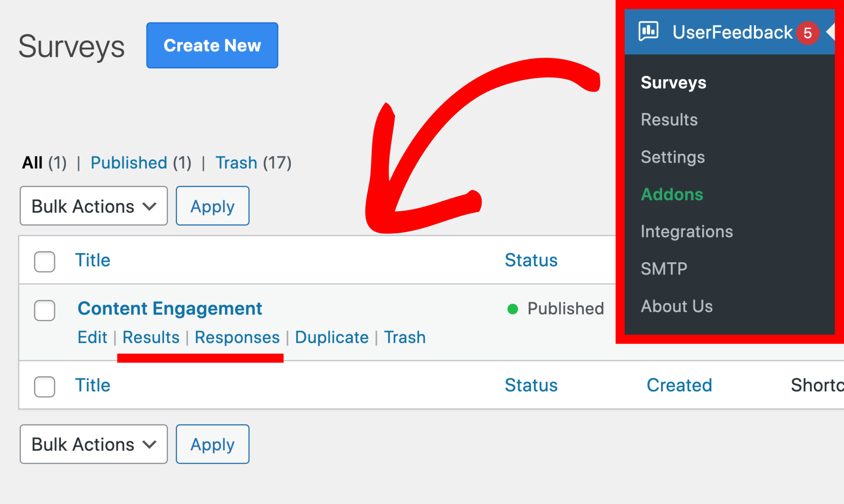The width and height of the screenshot is (844, 504).
Task: View the Trash surveys filter
Action: click(x=236, y=163)
